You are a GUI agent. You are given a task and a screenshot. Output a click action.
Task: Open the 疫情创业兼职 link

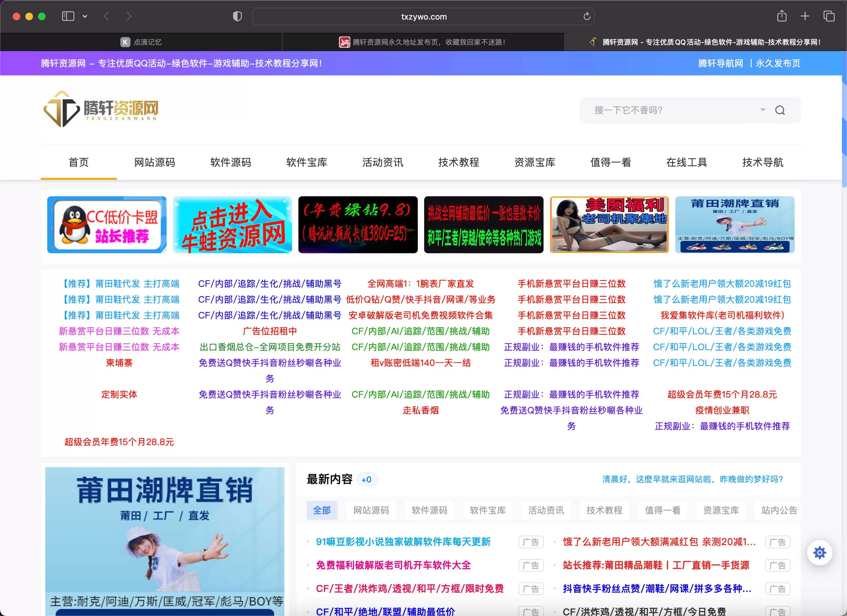click(x=722, y=410)
